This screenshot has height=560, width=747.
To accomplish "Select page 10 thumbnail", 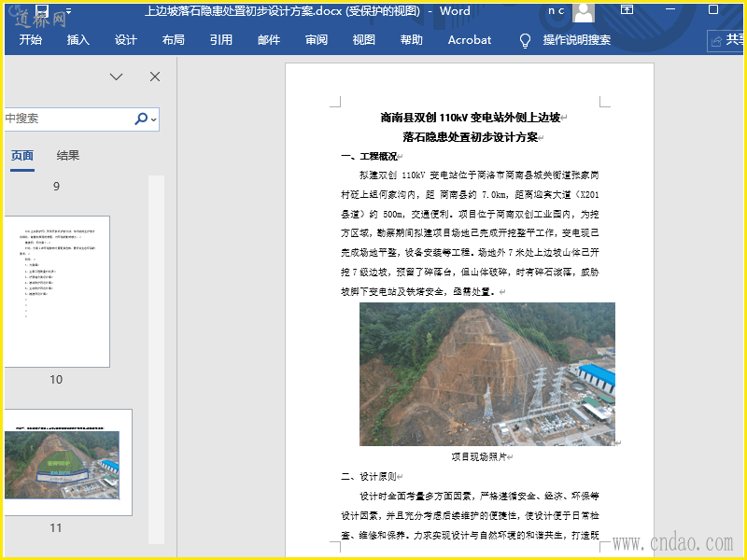I will point(56,291).
